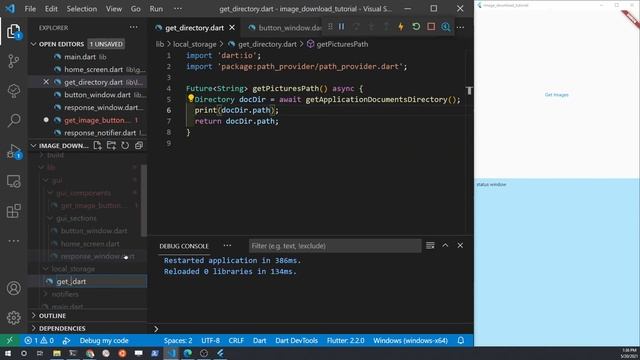640x360 pixels.
Task: Click the debug console input prompt
Action: (x=312, y=329)
